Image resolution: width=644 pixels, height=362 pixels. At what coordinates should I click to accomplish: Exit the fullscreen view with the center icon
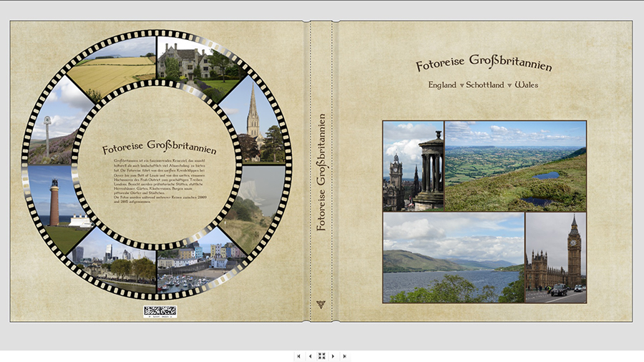321,356
